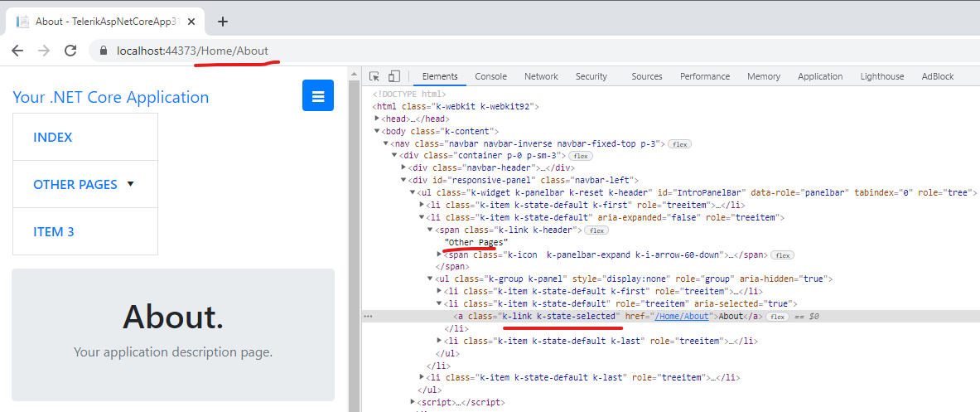Switch to the Console tab

[490, 76]
